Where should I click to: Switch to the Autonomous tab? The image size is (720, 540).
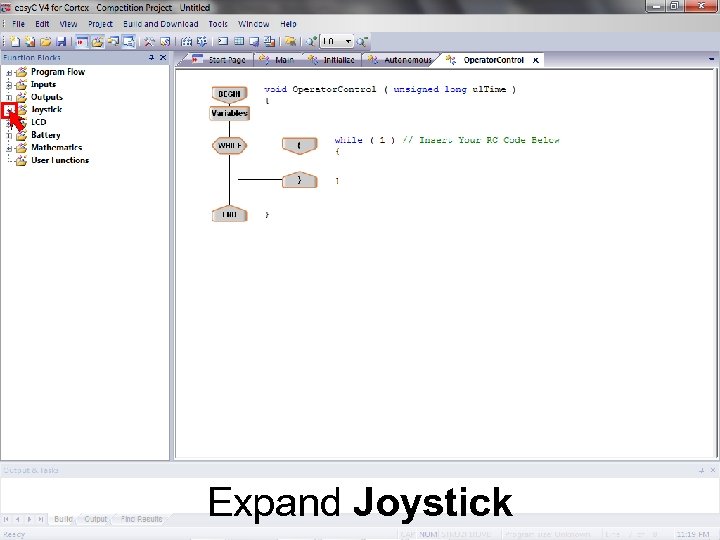tap(401, 60)
